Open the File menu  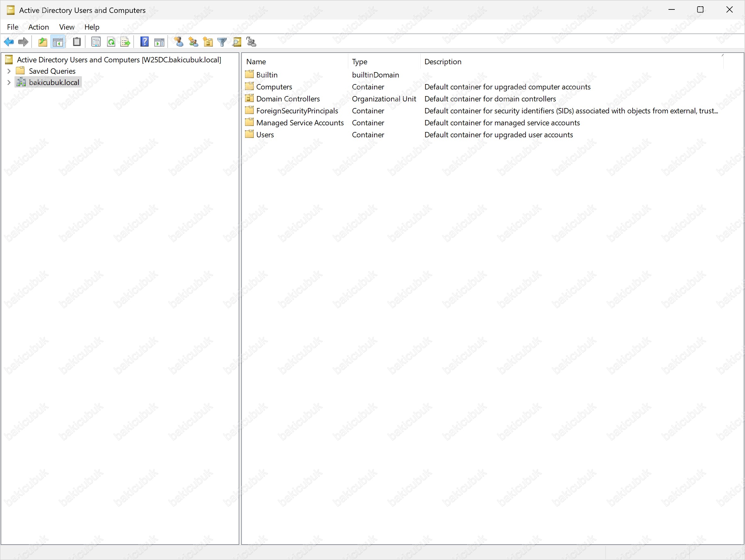click(13, 27)
